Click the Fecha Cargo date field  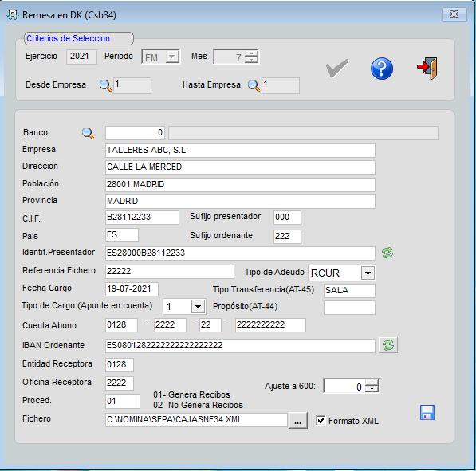click(x=132, y=289)
